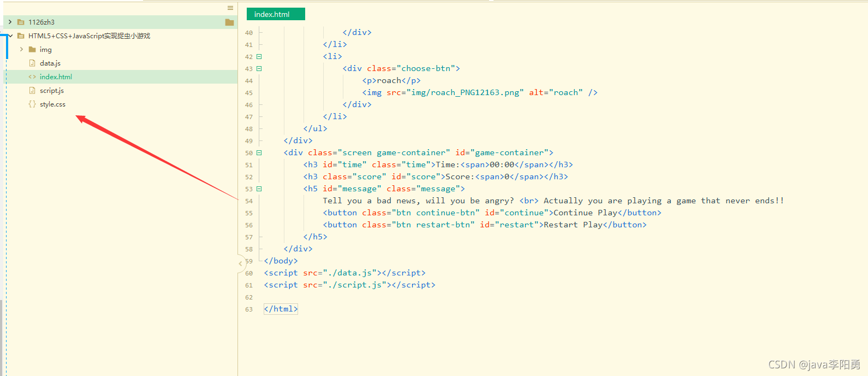Click line number 60 in gutter
868x376 pixels.
click(x=249, y=273)
